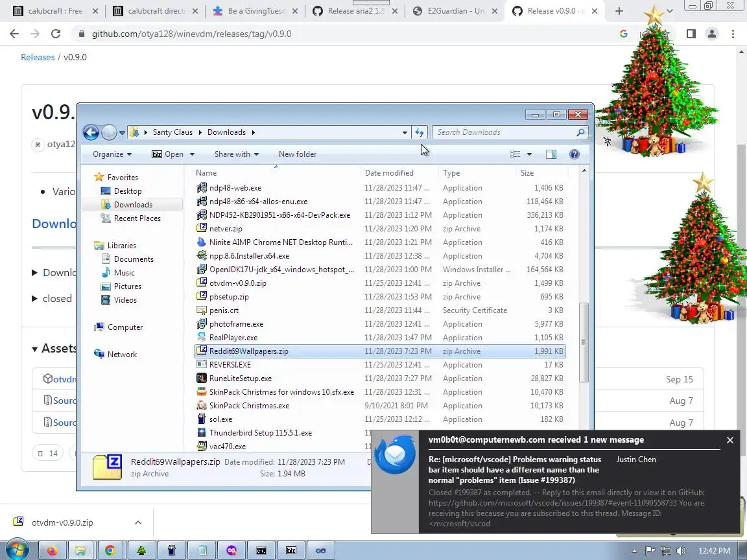The width and height of the screenshot is (747, 560).
Task: Open the Share with dropdown
Action: click(x=236, y=154)
